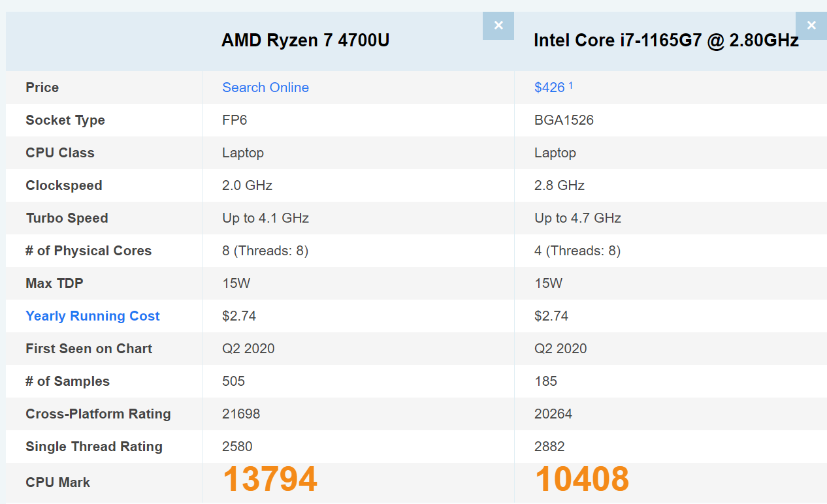This screenshot has height=504, width=827.
Task: Click the First Seen on Chart label
Action: point(89,349)
